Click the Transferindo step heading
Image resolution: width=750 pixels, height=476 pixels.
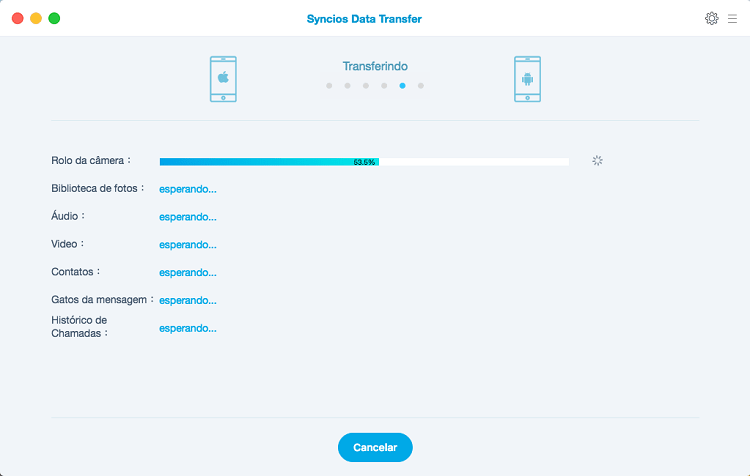pos(375,66)
